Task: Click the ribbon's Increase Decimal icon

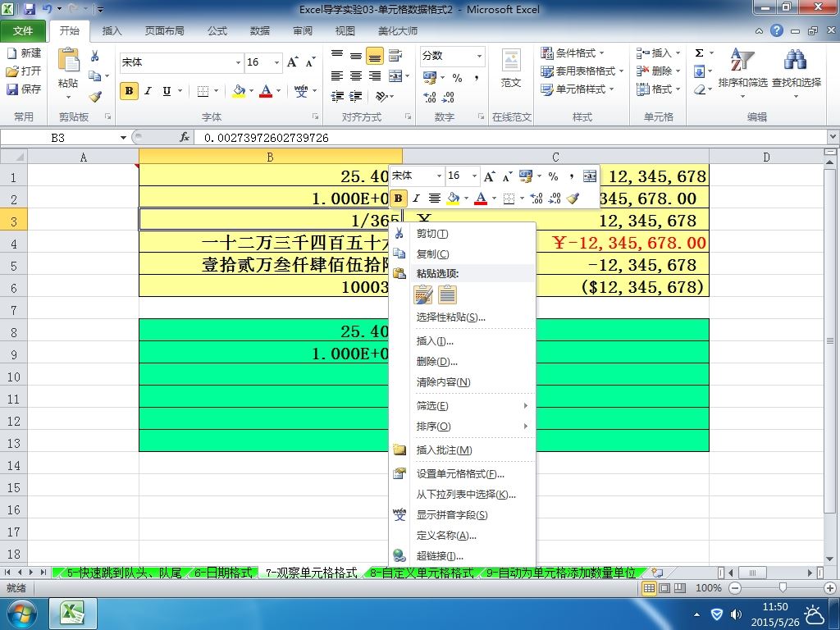Action: (x=430, y=97)
